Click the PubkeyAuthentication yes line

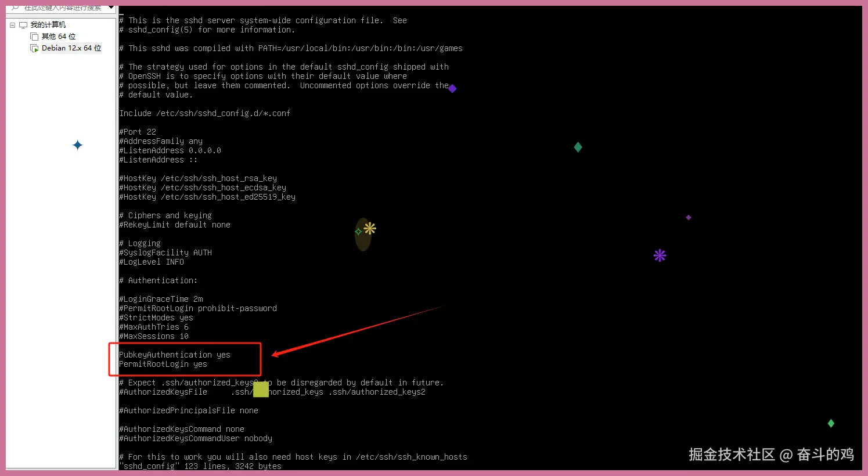(x=175, y=355)
